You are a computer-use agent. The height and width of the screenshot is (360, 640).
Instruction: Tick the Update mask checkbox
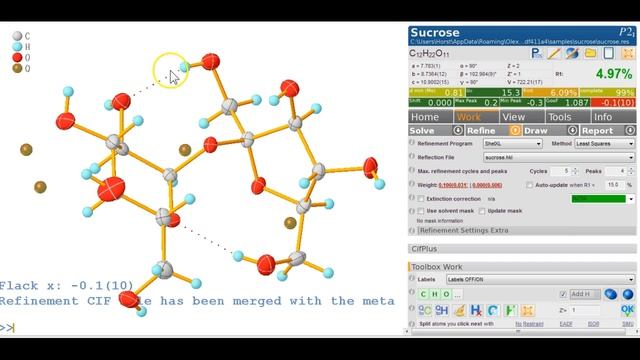click(482, 211)
